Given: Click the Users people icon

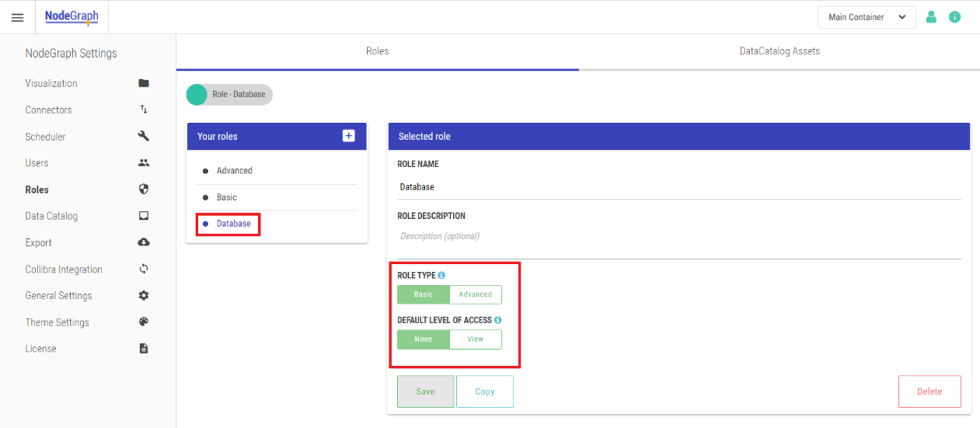Looking at the screenshot, I should pyautogui.click(x=144, y=163).
